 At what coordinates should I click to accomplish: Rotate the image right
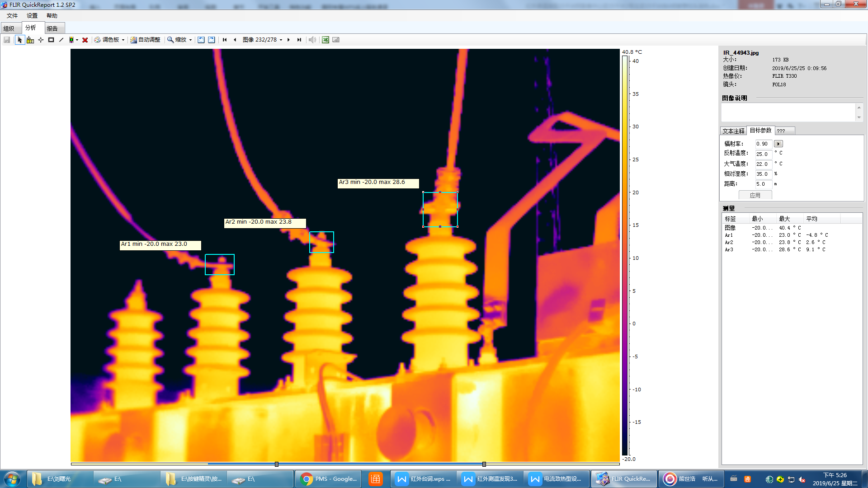coord(212,40)
